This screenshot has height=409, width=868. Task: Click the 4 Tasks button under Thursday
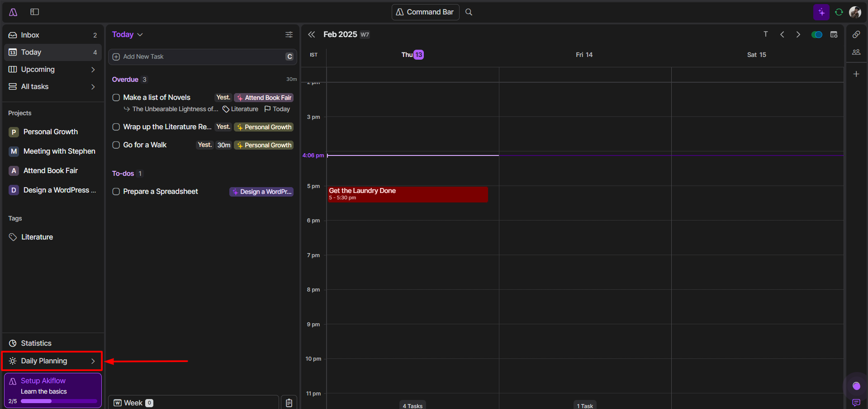[x=413, y=405]
